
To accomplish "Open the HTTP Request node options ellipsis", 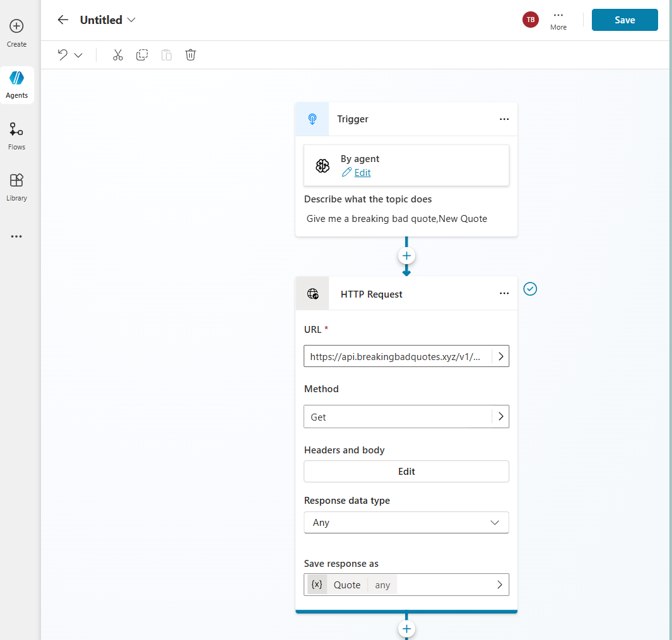I will (504, 293).
